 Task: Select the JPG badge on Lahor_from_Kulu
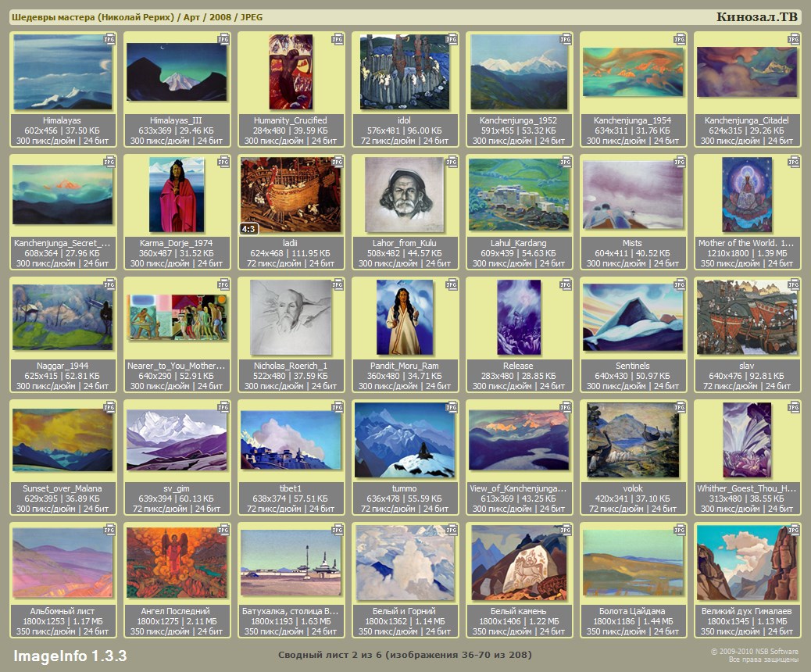coord(452,162)
